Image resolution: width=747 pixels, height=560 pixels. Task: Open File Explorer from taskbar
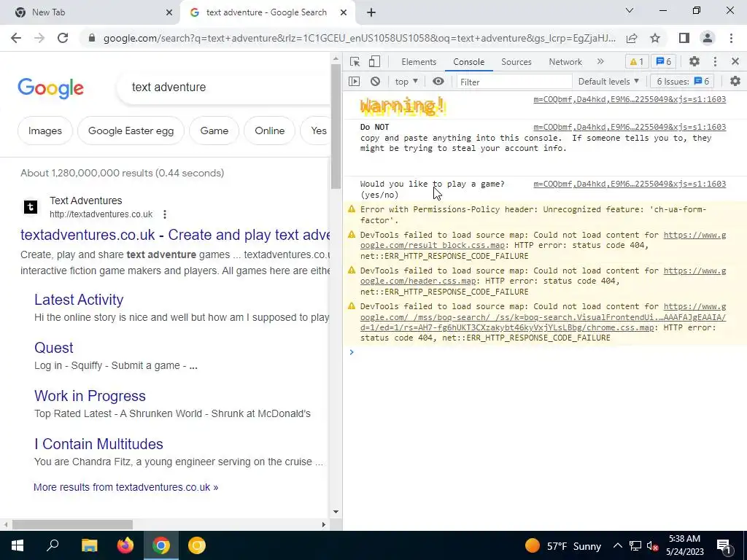89,545
